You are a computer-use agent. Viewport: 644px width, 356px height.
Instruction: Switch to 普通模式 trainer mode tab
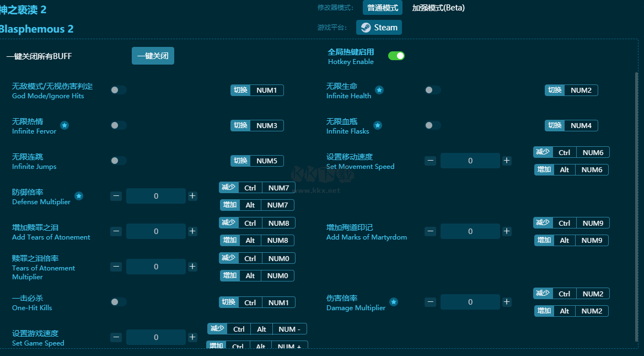(x=383, y=8)
